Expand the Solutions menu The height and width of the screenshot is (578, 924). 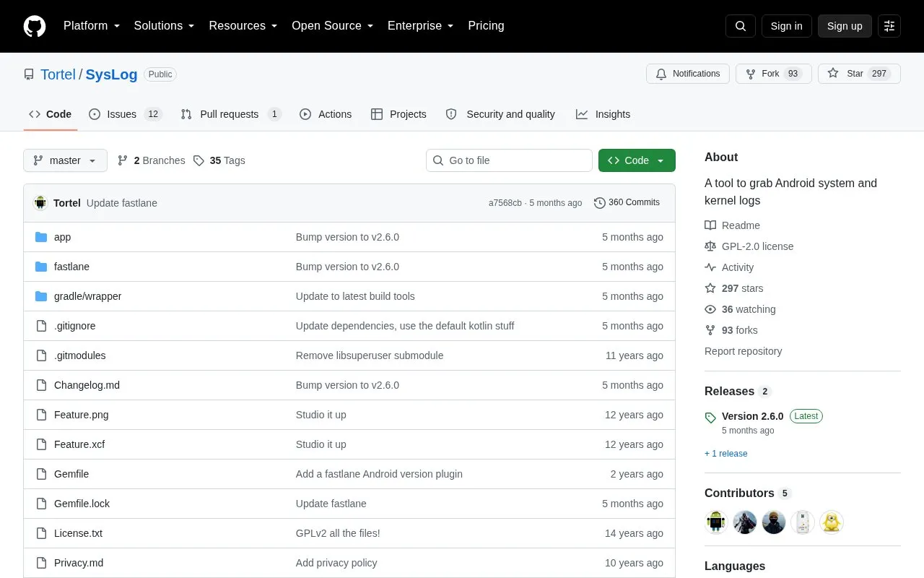pyautogui.click(x=164, y=26)
